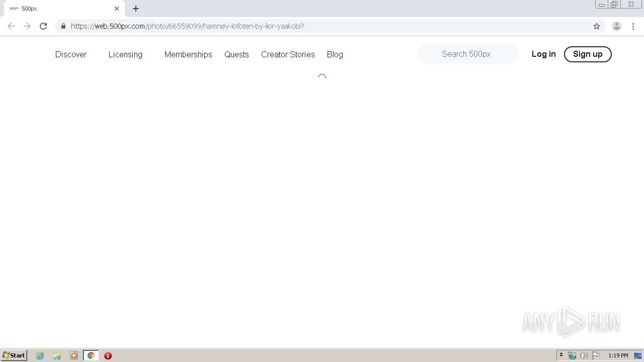644x362 pixels.
Task: Open the Licensing menu
Action: click(x=125, y=54)
